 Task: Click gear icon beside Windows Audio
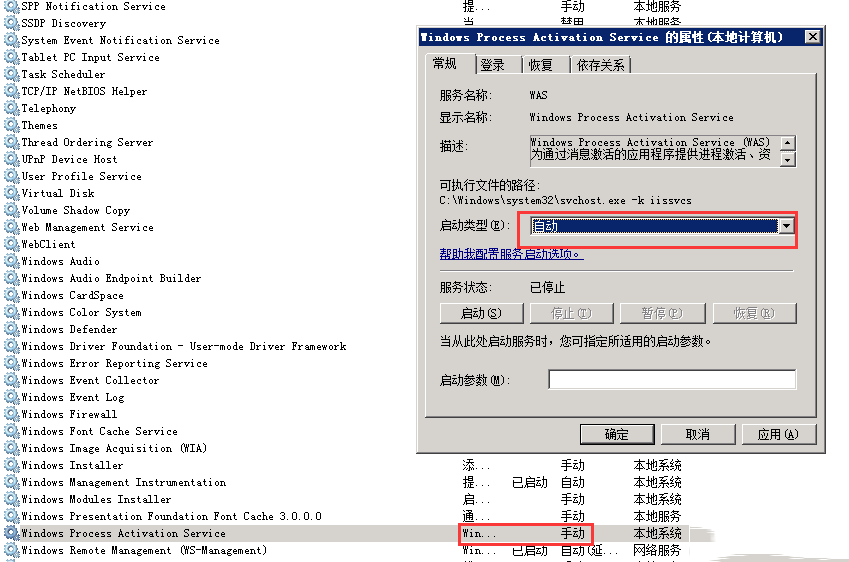coord(11,260)
